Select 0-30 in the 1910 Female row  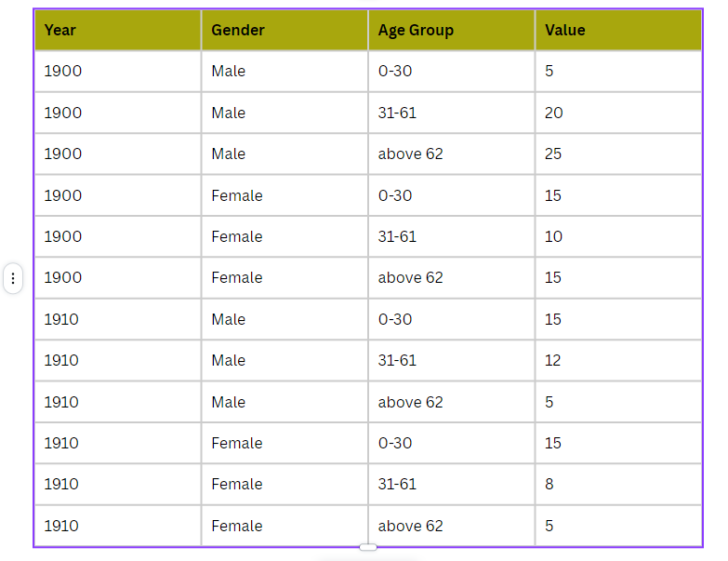coord(451,443)
